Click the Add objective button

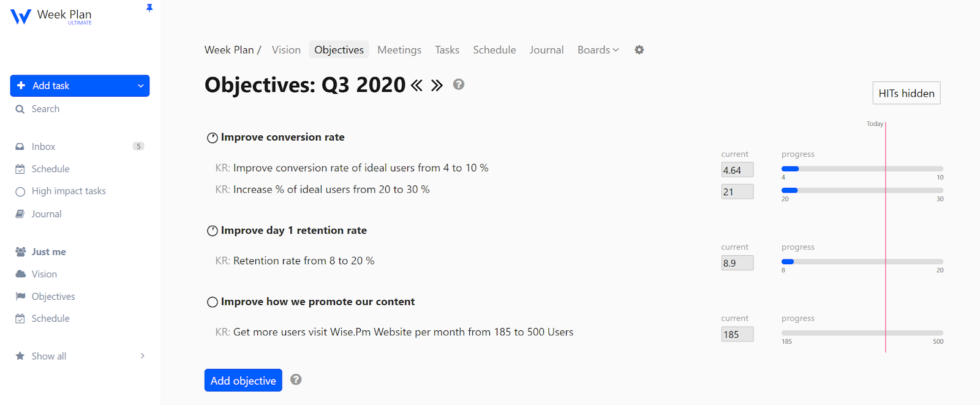pyautogui.click(x=243, y=380)
